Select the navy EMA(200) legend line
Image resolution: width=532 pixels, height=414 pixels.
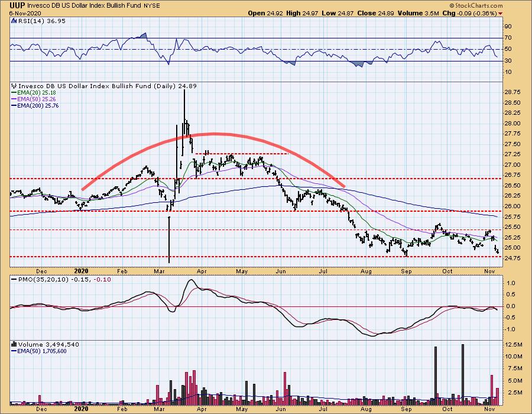pos(14,105)
